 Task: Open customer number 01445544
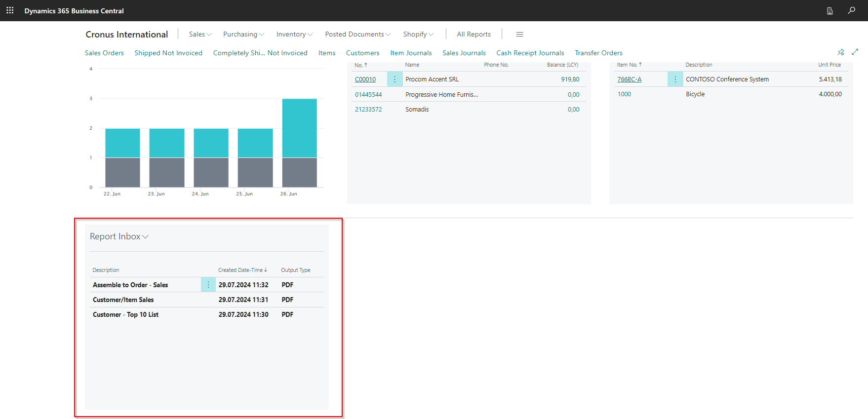tap(368, 94)
